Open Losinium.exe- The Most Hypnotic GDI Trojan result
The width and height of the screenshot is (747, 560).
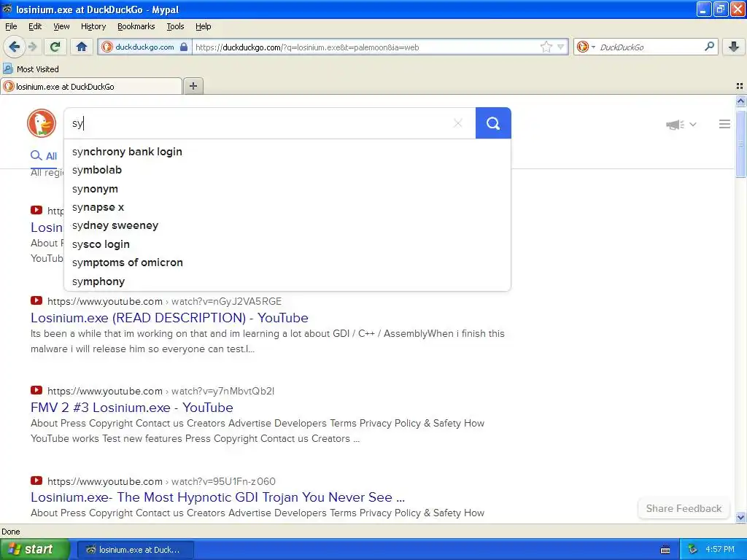(217, 497)
